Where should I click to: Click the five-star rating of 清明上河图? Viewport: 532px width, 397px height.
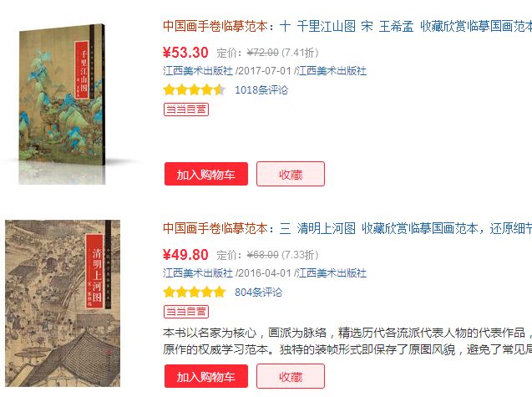[x=195, y=292]
